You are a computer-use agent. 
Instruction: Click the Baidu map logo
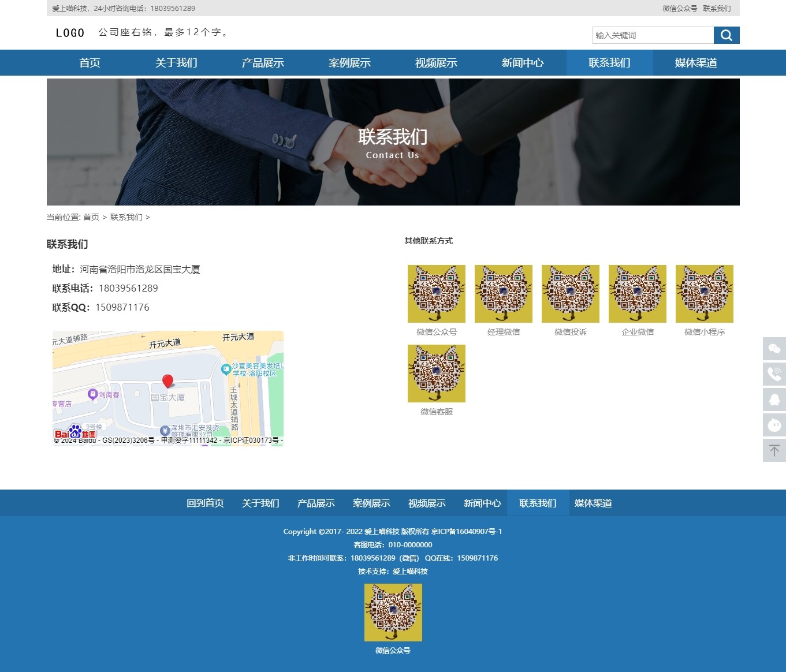tap(75, 432)
